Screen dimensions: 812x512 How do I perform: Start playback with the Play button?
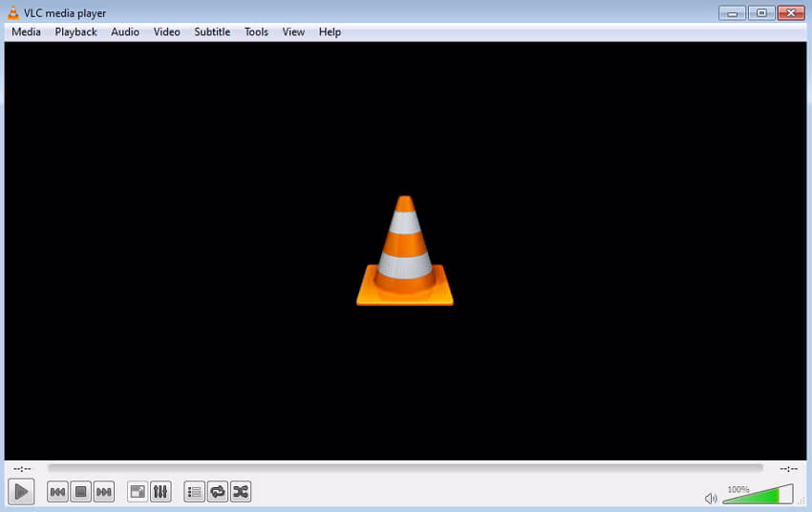point(21,491)
